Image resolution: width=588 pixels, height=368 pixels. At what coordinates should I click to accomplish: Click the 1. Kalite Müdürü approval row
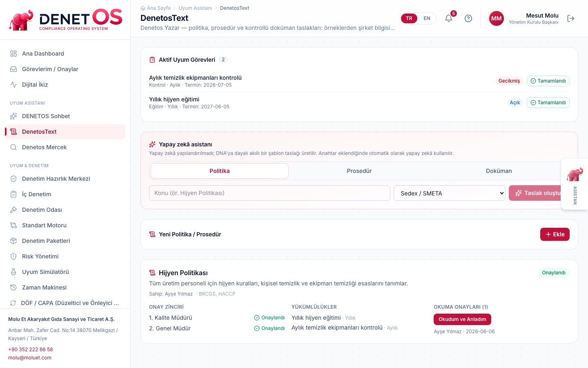click(217, 318)
